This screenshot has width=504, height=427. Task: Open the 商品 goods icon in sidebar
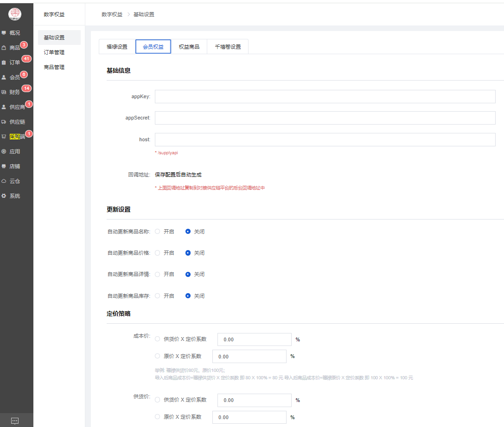(4, 48)
